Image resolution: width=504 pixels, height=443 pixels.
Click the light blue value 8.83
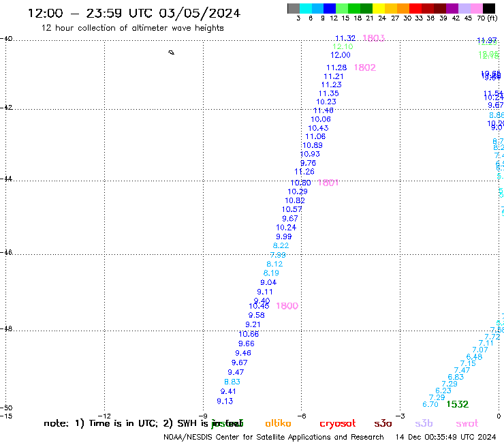coord(232,382)
